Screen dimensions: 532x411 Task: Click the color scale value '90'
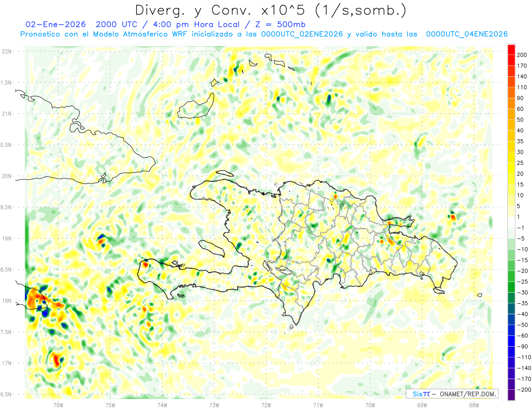pyautogui.click(x=521, y=98)
